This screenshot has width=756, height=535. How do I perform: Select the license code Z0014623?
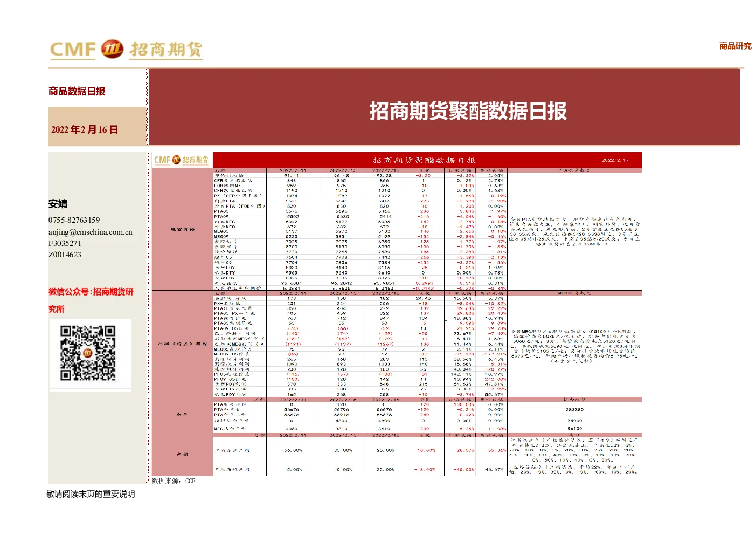tap(65, 255)
